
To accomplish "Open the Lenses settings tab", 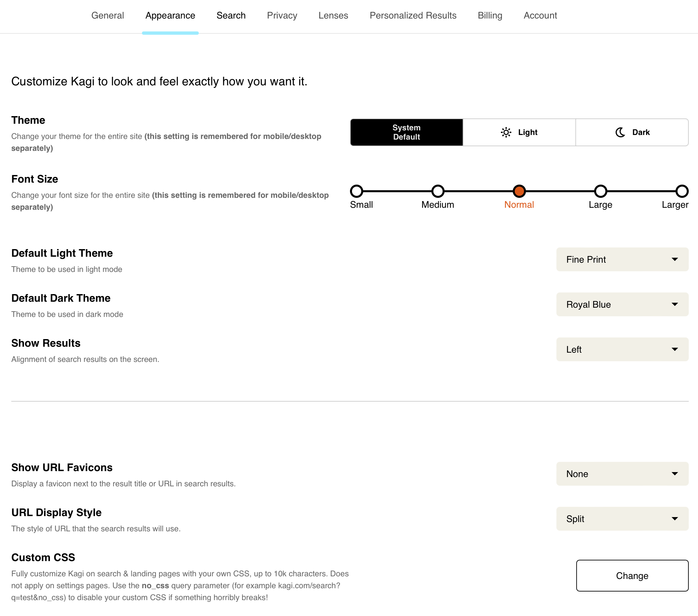I will point(333,15).
